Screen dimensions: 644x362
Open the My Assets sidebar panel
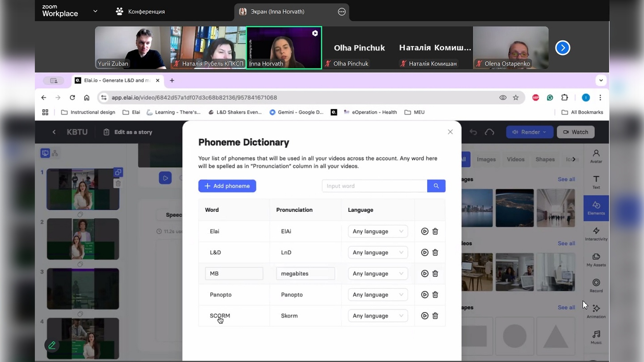596,260
